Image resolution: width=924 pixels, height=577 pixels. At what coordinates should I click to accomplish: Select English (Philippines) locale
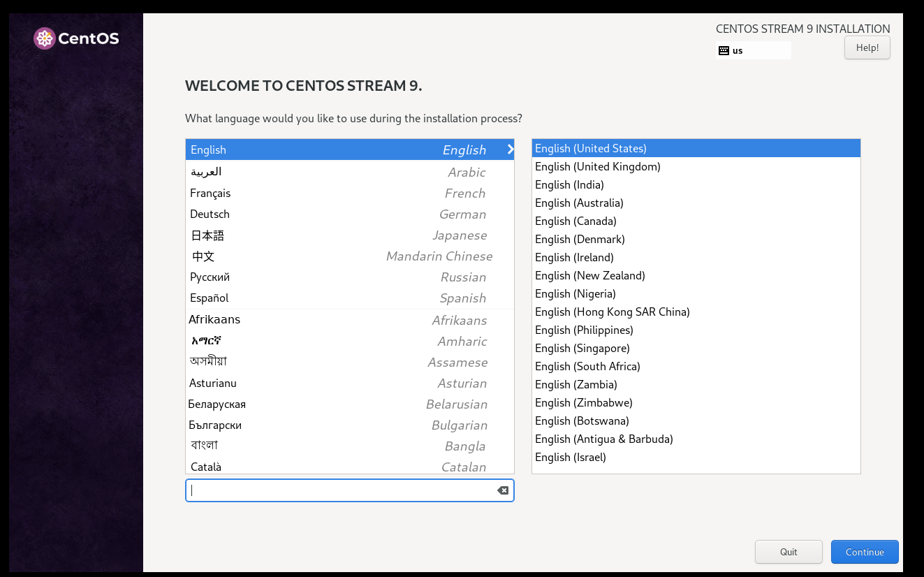point(696,330)
